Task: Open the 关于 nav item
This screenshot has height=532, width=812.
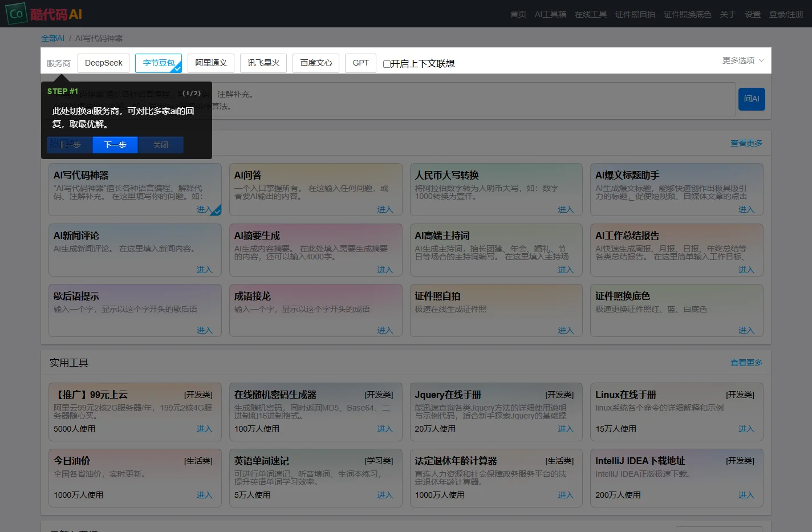Action: click(x=728, y=14)
